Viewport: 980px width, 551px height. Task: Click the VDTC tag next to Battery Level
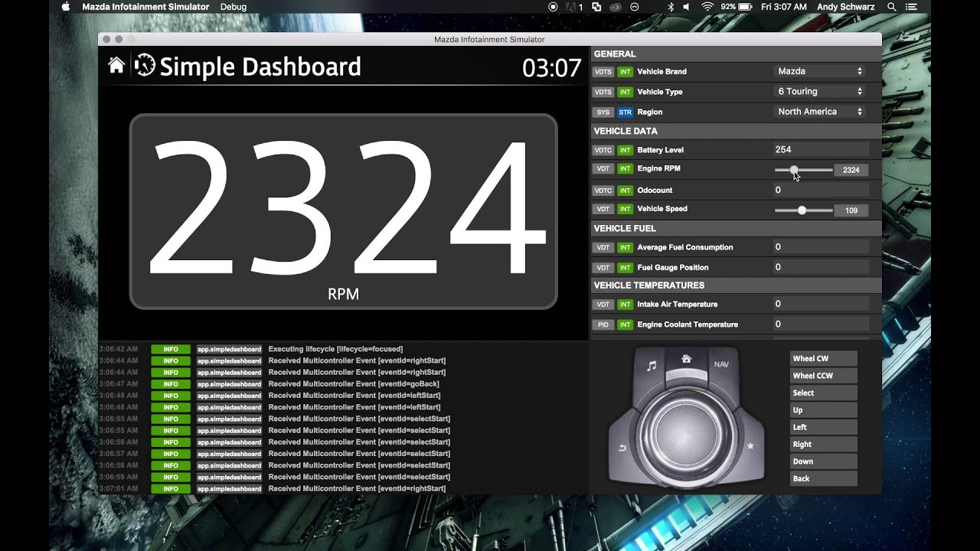603,150
